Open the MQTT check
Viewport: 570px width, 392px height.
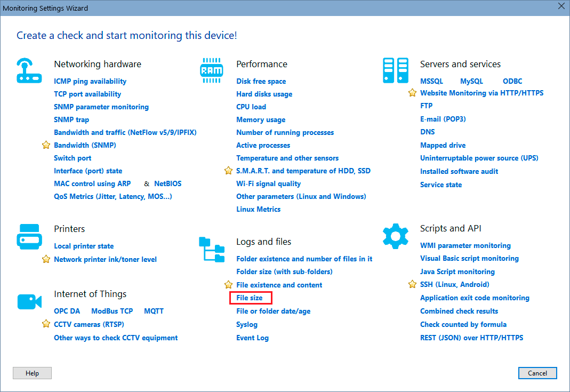click(x=154, y=311)
